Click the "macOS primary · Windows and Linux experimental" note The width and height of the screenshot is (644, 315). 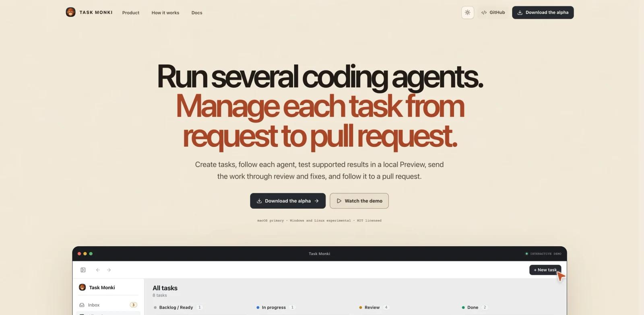(319, 220)
